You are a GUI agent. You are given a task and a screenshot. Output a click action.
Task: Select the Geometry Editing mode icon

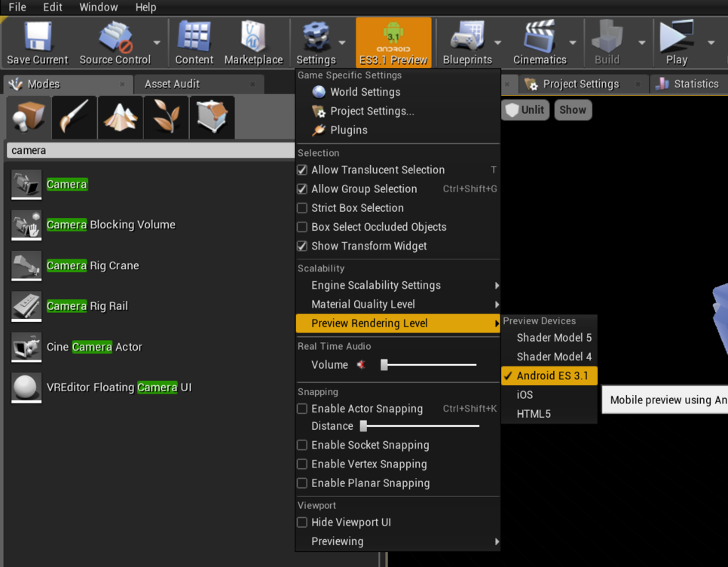click(x=213, y=118)
